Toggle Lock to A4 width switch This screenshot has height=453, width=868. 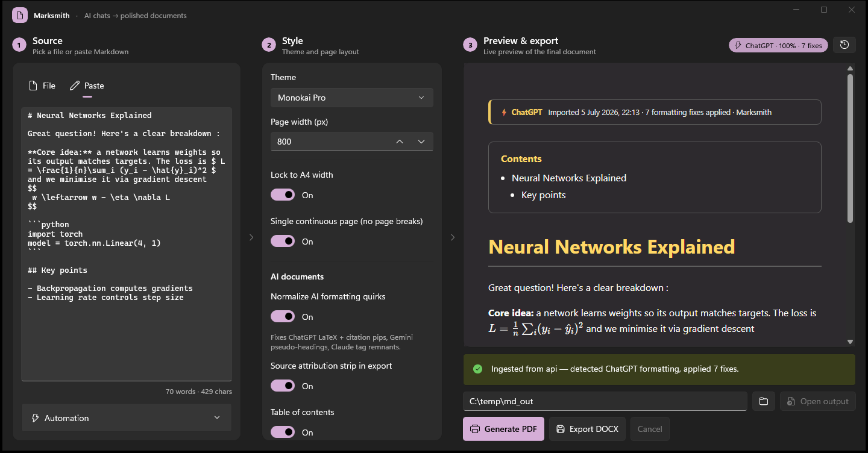[283, 195]
